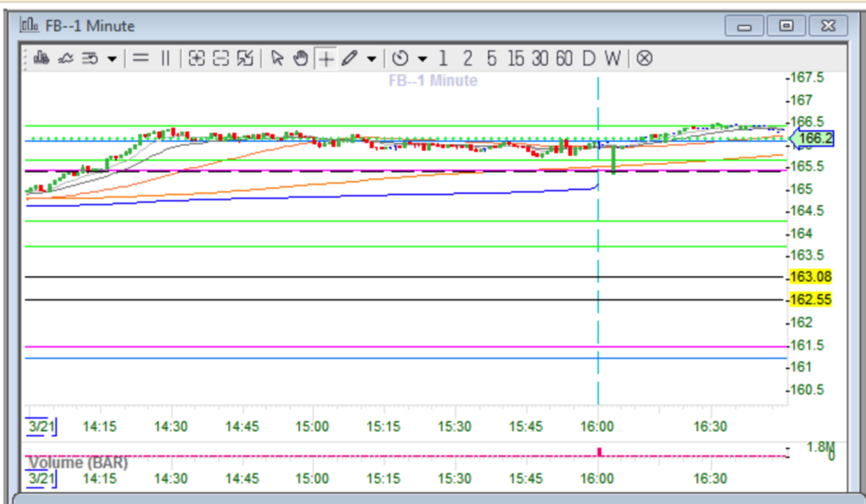Click the yellow 163.08 price level label
This screenshot has width=866, height=504.
pyautogui.click(x=810, y=276)
